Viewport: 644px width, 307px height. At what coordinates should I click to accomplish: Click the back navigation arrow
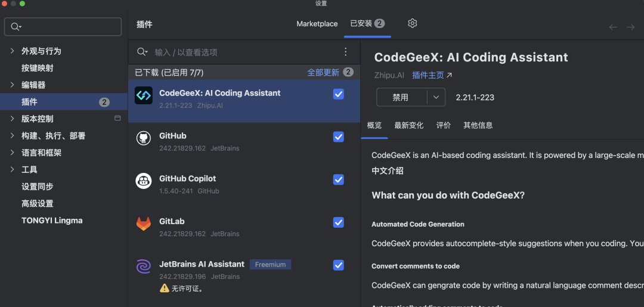pos(613,27)
